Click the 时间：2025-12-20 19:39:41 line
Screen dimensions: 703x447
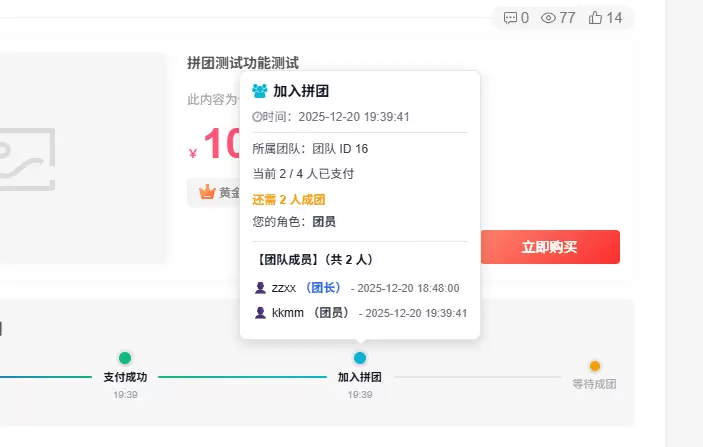(331, 117)
